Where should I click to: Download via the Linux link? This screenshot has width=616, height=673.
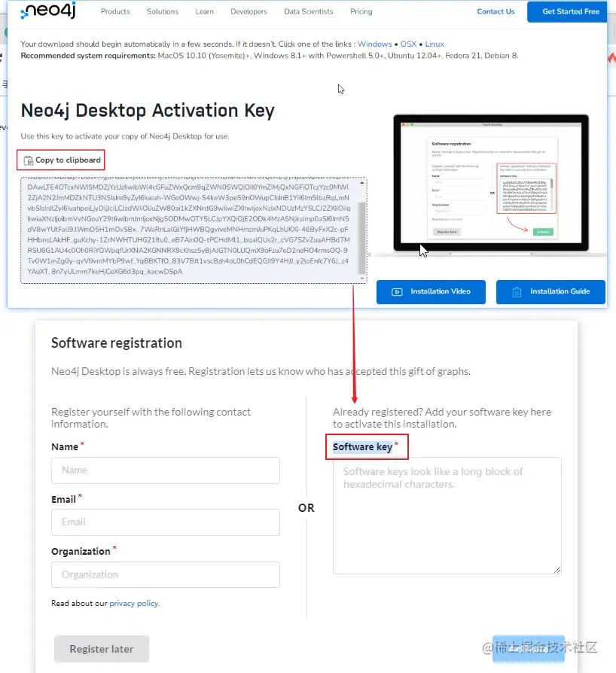pyautogui.click(x=435, y=44)
